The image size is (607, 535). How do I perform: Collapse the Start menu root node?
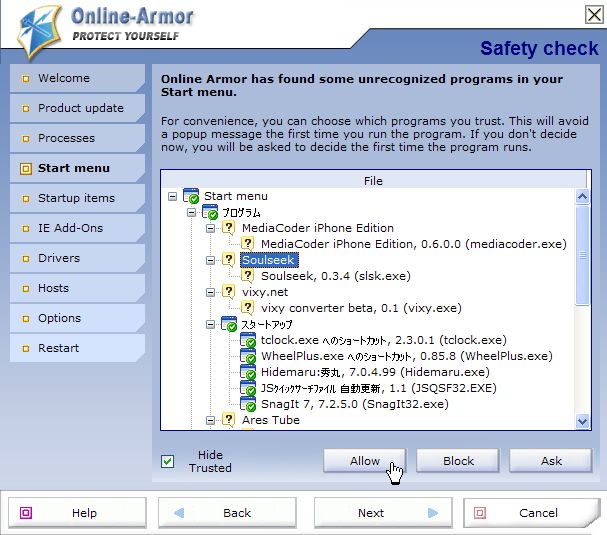[172, 197]
